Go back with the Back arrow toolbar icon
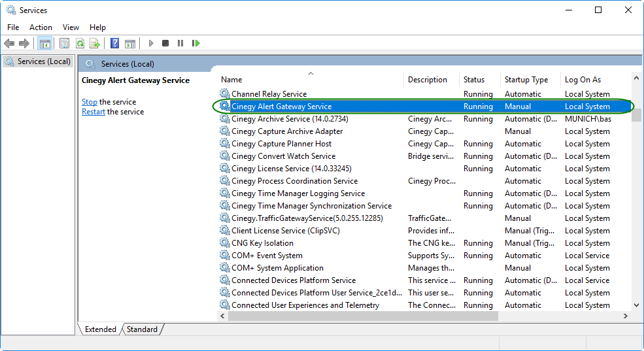 9,43
